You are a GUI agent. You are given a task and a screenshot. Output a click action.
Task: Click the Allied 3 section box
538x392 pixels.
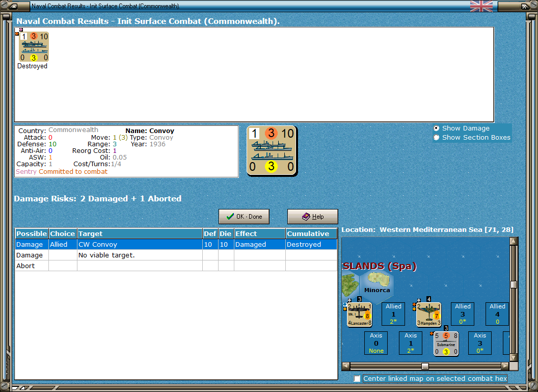coord(463,313)
